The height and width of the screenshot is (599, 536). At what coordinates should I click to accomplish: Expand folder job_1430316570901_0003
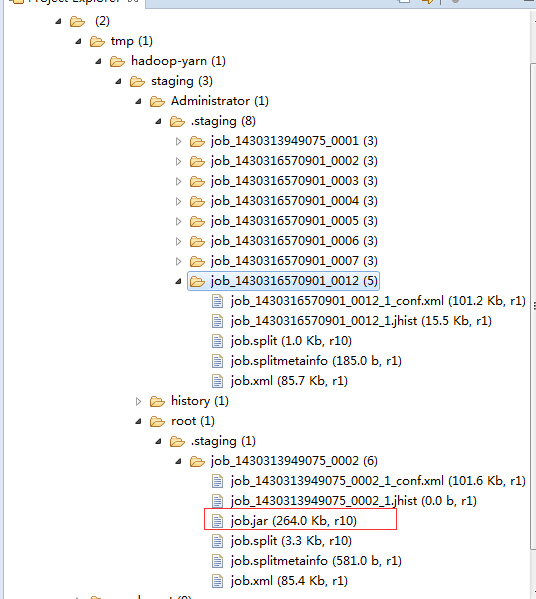pos(178,181)
